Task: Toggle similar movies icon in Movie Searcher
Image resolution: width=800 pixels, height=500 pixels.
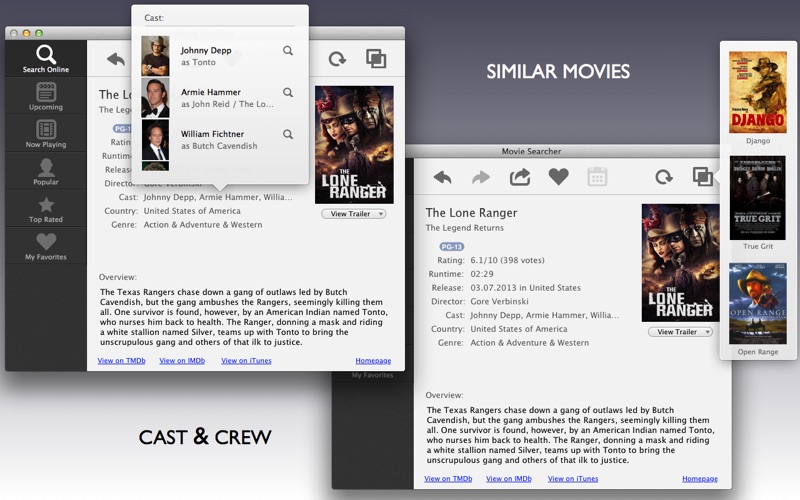Action: coord(703,177)
